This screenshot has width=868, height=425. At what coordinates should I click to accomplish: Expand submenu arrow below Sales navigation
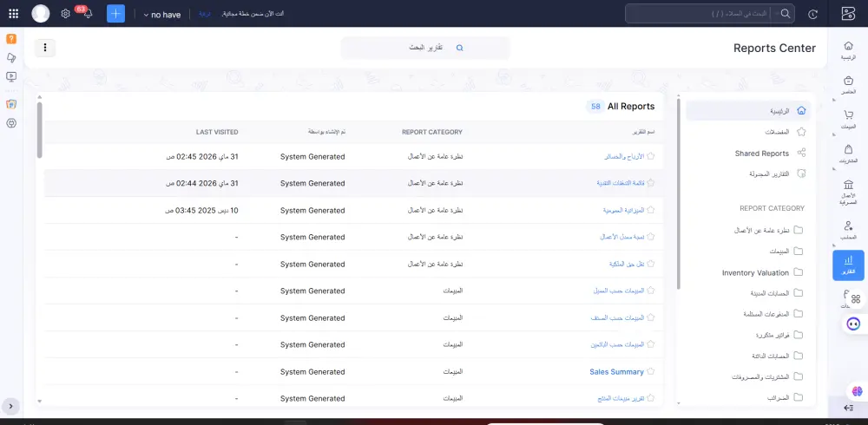pyautogui.click(x=834, y=135)
